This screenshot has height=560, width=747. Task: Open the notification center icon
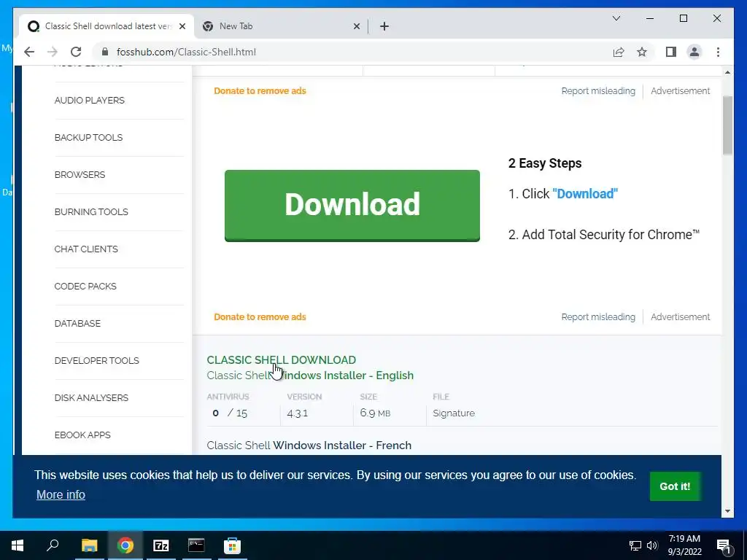(x=724, y=545)
